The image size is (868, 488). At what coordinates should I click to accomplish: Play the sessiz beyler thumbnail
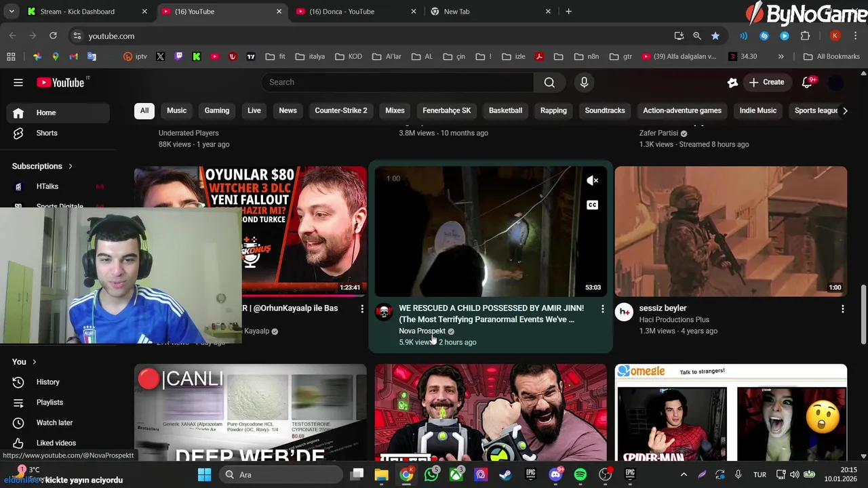[x=730, y=232]
